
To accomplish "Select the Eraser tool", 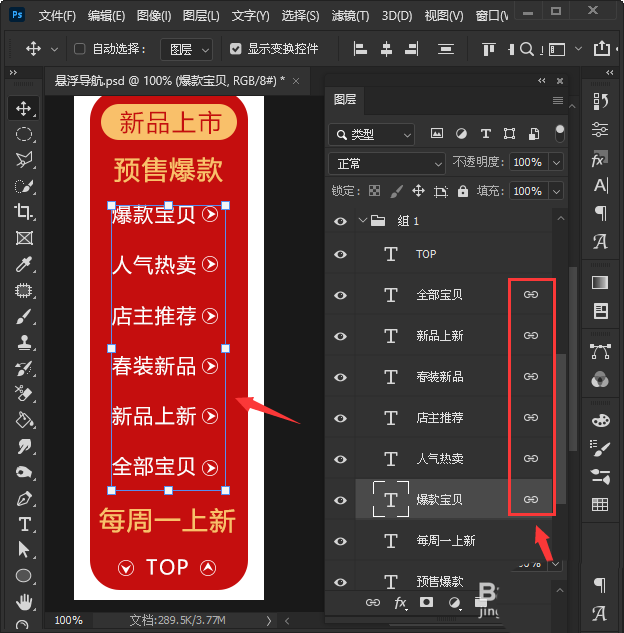I will click(23, 394).
